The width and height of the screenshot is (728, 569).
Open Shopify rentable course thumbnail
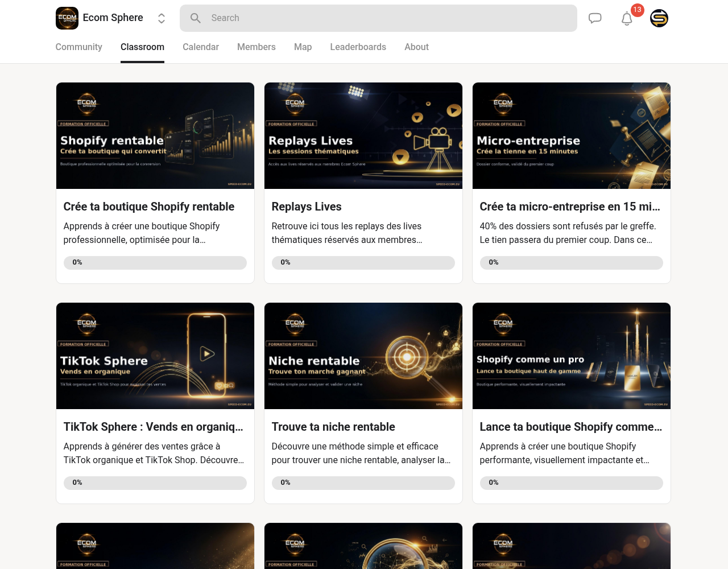pos(155,135)
